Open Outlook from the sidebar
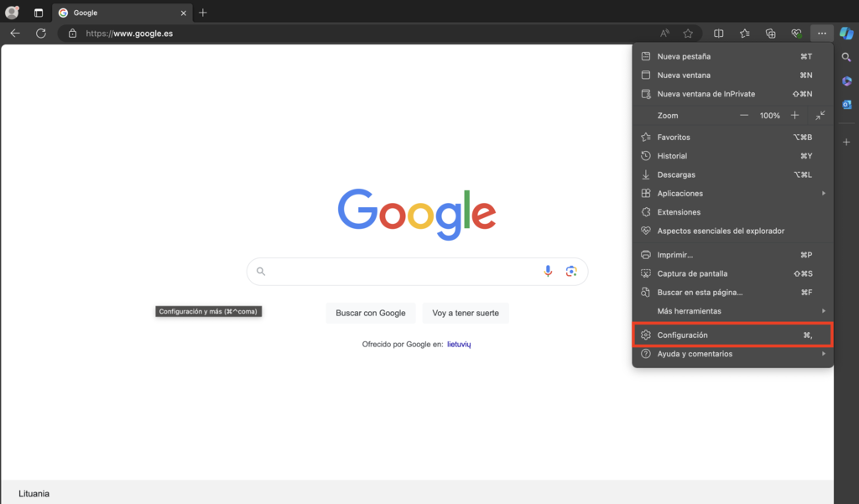Image resolution: width=859 pixels, height=504 pixels. pos(846,104)
